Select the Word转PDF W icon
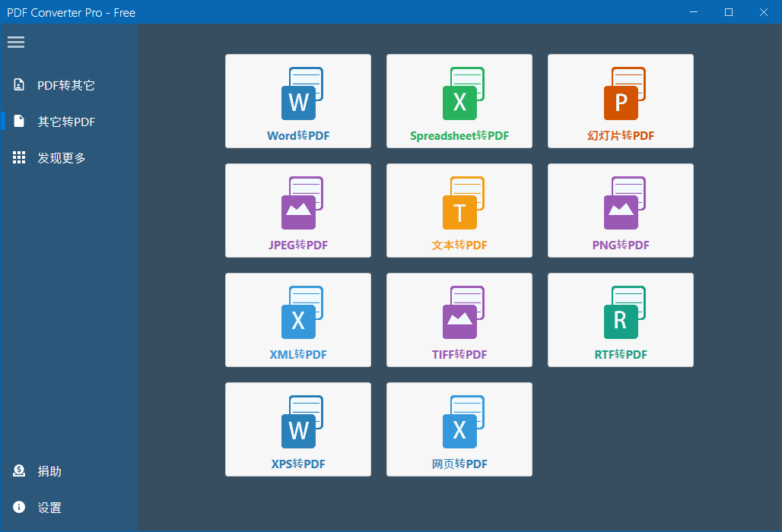The image size is (782, 532). pyautogui.click(x=302, y=93)
